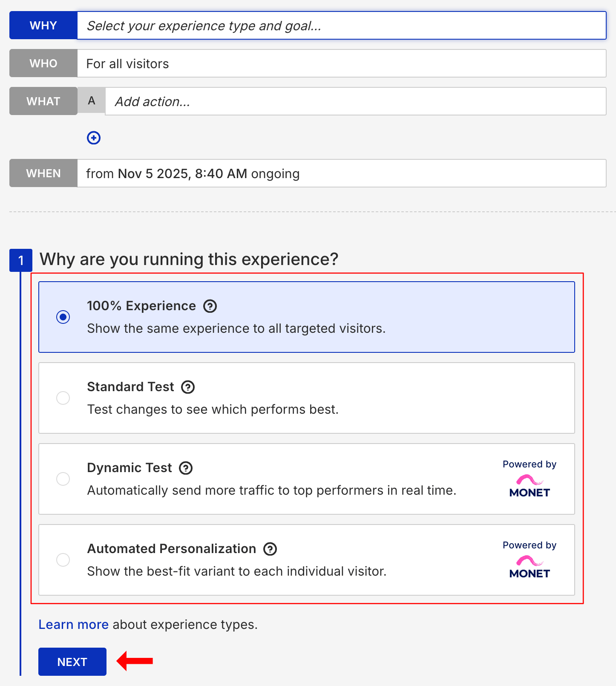Image resolution: width=616 pixels, height=686 pixels.
Task: Open help for 100% Experience option
Action: click(x=210, y=306)
